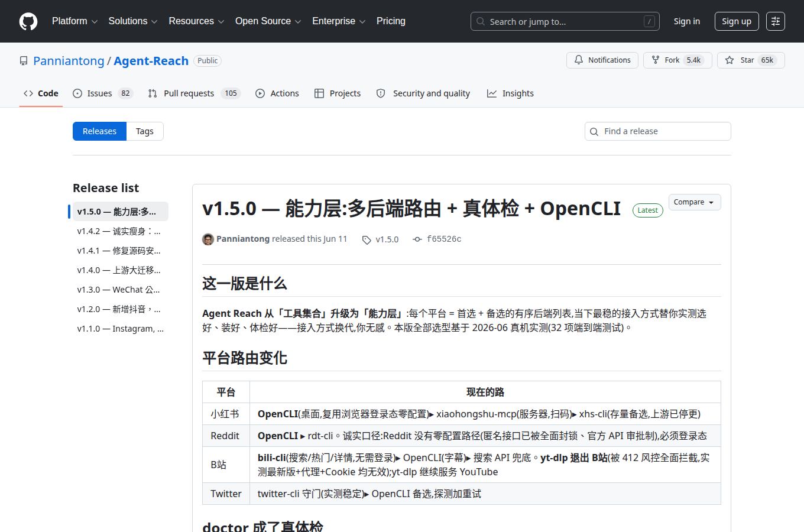This screenshot has width=804, height=532.
Task: Click Panniantong's avatar image
Action: (x=208, y=239)
